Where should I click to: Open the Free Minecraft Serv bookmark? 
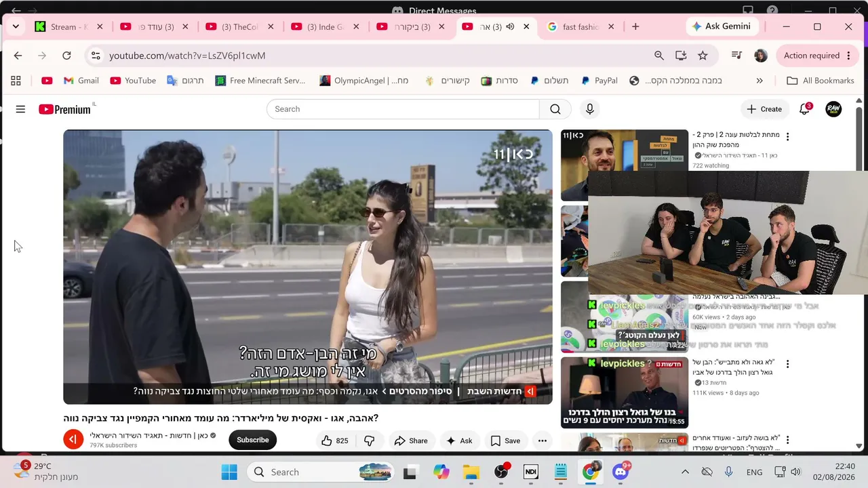(260, 81)
